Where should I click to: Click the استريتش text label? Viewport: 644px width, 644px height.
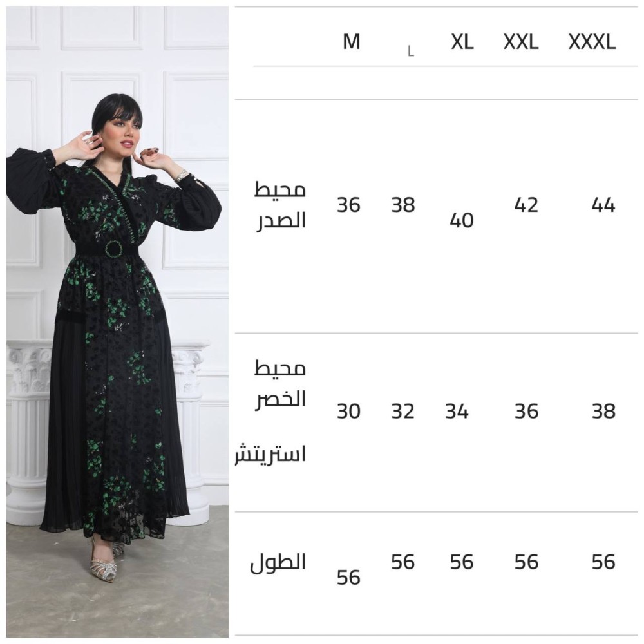point(270,454)
